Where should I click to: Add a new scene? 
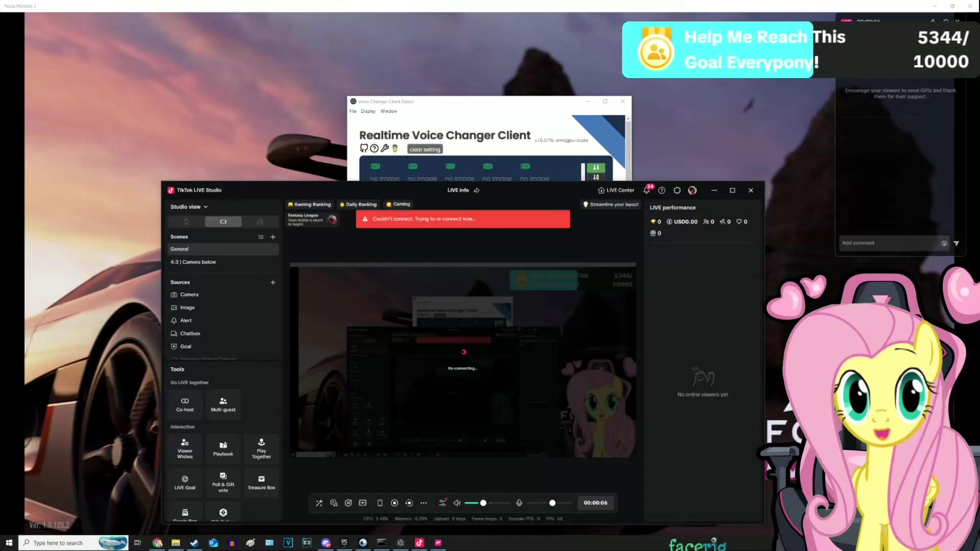point(273,237)
